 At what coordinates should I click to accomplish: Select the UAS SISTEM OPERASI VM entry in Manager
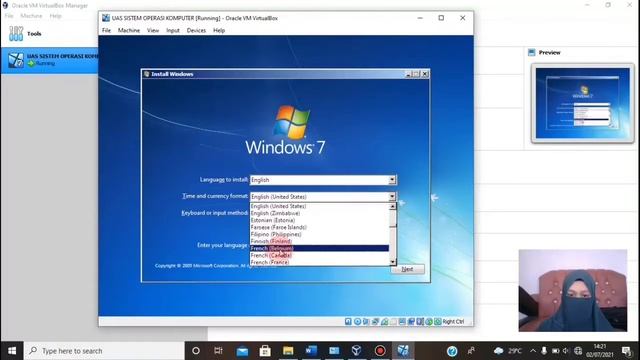[x=49, y=60]
